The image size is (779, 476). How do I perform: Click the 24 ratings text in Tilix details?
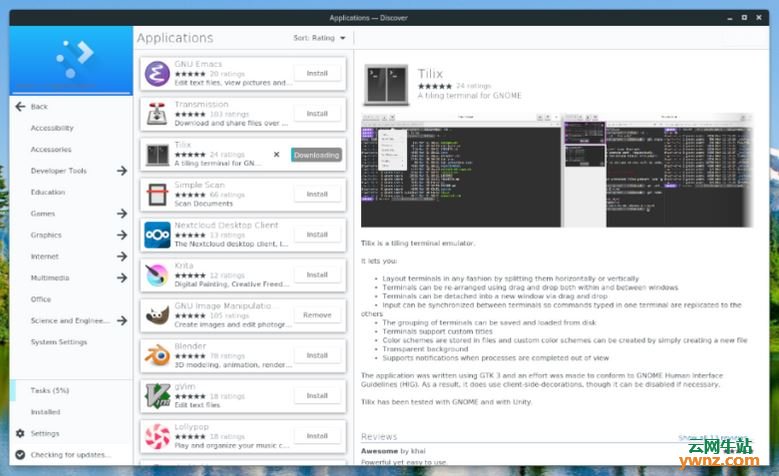[x=473, y=85]
